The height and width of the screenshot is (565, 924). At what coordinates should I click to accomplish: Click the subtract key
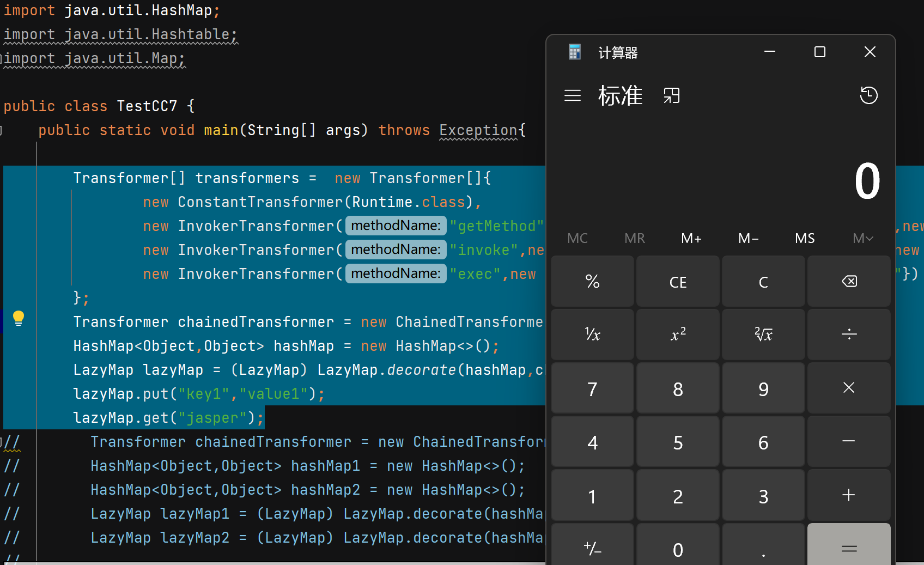pyautogui.click(x=849, y=441)
